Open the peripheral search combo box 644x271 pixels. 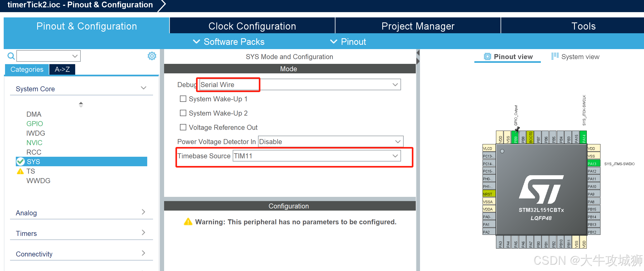[49, 56]
